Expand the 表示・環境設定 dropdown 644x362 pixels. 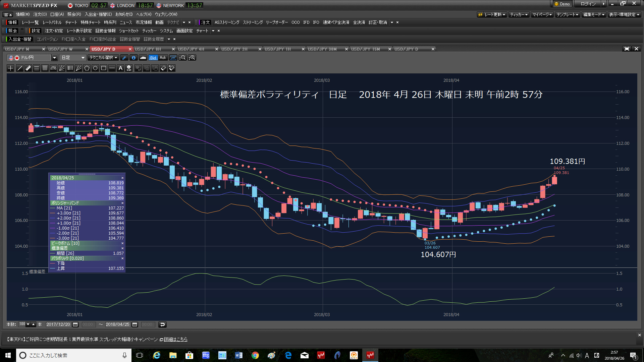point(624,14)
